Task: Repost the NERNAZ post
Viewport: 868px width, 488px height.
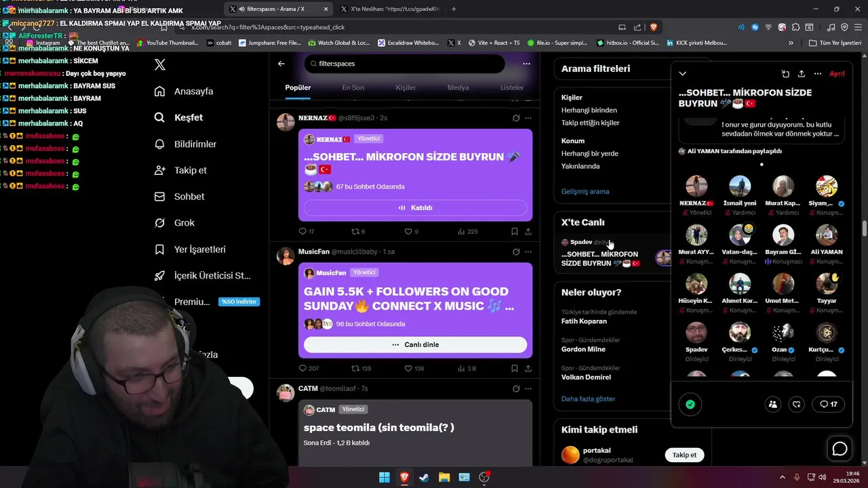Action: tap(358, 231)
